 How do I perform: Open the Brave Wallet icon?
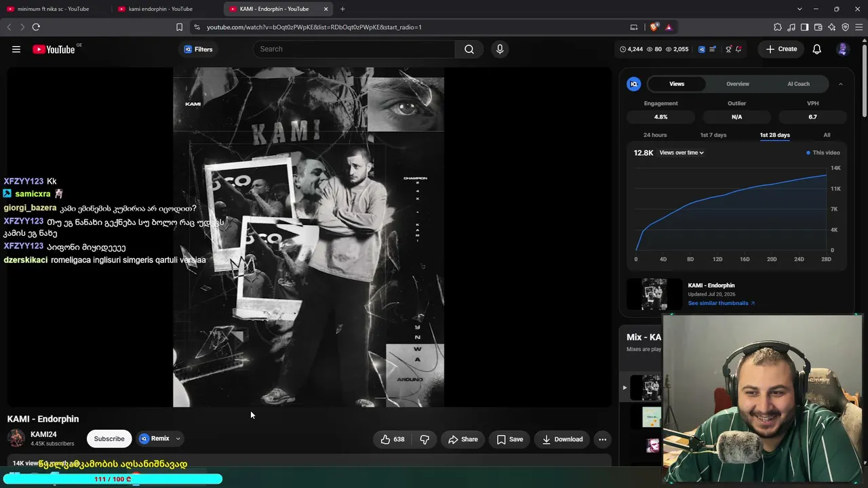pos(818,27)
